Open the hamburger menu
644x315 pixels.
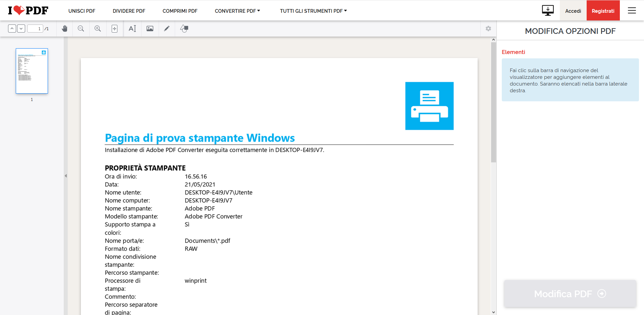pyautogui.click(x=632, y=10)
